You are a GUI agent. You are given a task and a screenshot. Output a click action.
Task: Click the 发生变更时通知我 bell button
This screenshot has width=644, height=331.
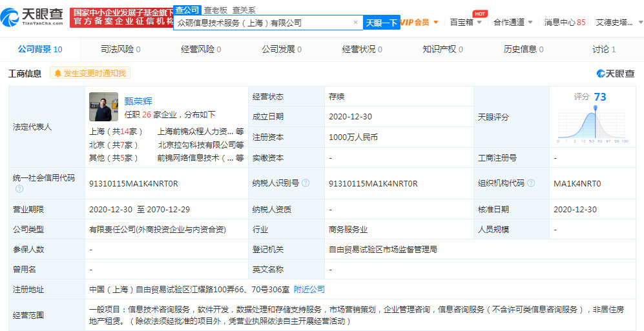[90, 73]
